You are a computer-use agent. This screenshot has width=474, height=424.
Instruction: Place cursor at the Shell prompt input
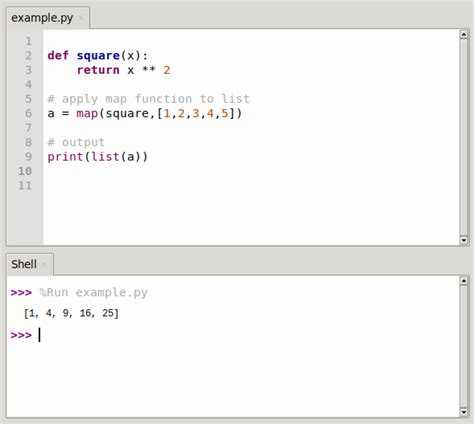[39, 335]
